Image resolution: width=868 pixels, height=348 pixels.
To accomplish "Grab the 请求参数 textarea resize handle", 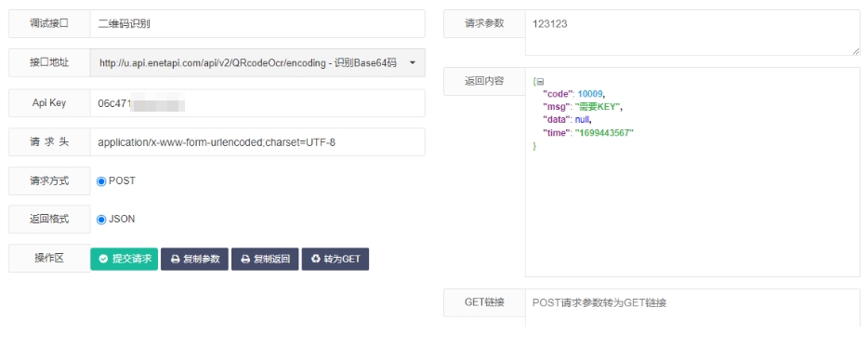I will click(x=856, y=51).
